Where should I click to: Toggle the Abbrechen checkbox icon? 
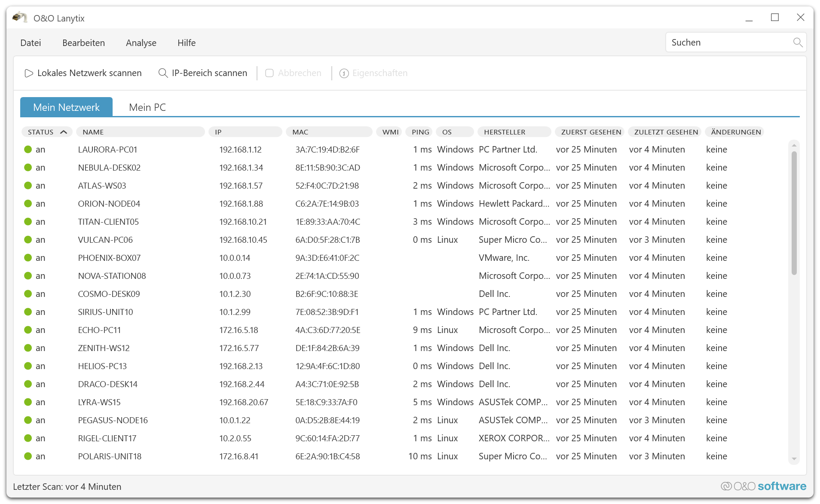tap(269, 73)
